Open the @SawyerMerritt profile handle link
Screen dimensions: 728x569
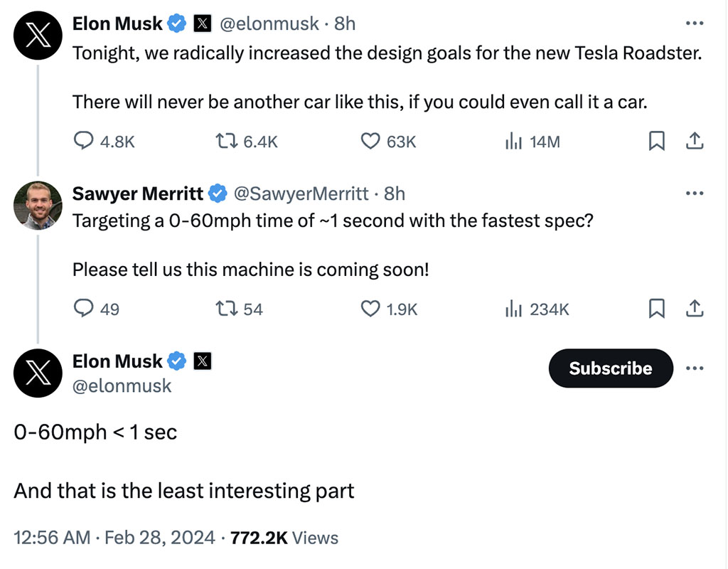(x=301, y=193)
